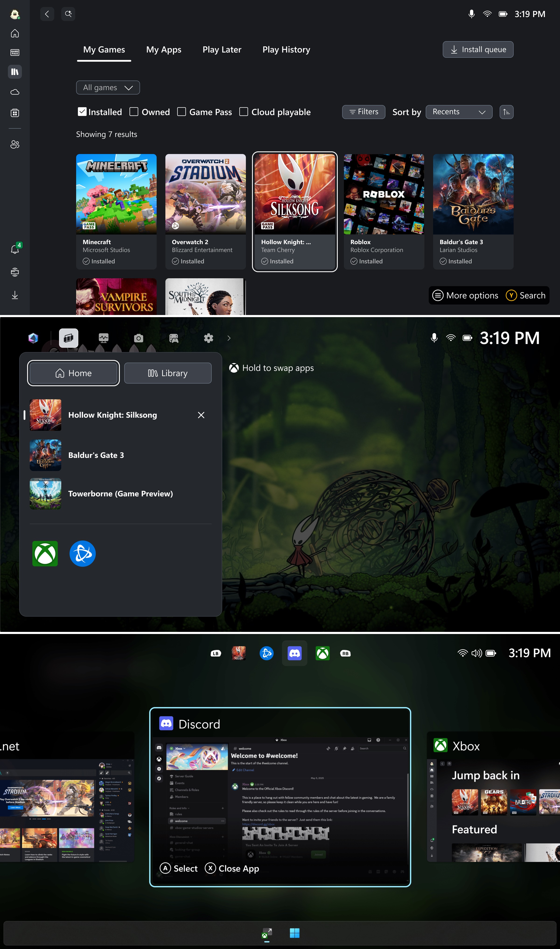Click the LB bumper hint in switcher
This screenshot has height=949, width=560.
point(215,654)
